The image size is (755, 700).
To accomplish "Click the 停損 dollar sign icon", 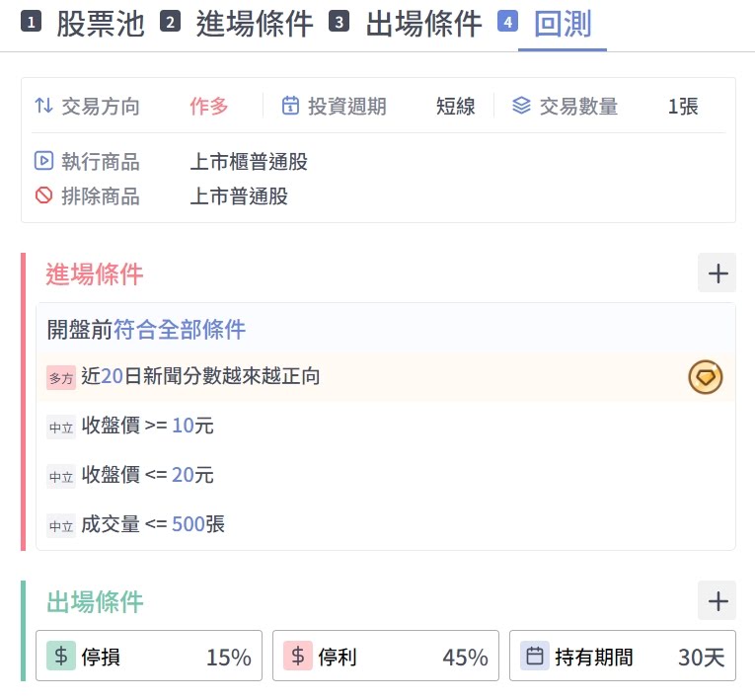I will point(61,656).
